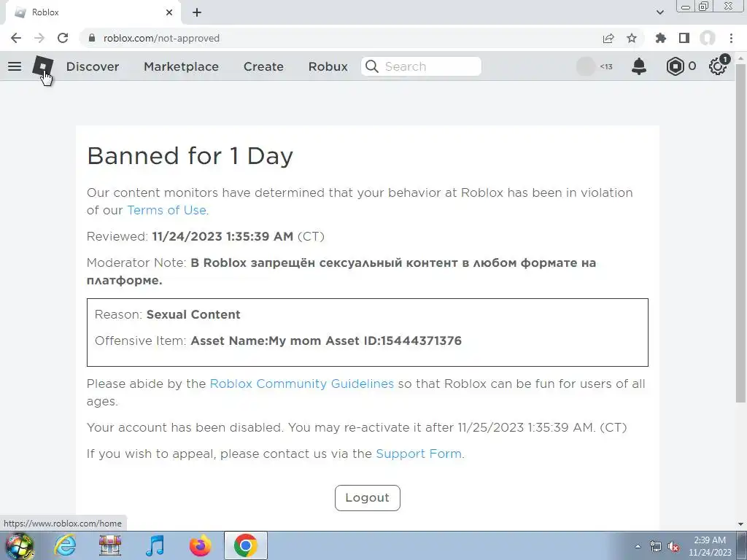Click the 'Asset ID:15444371376' text
Screen dimensions: 747x560
[393, 341]
